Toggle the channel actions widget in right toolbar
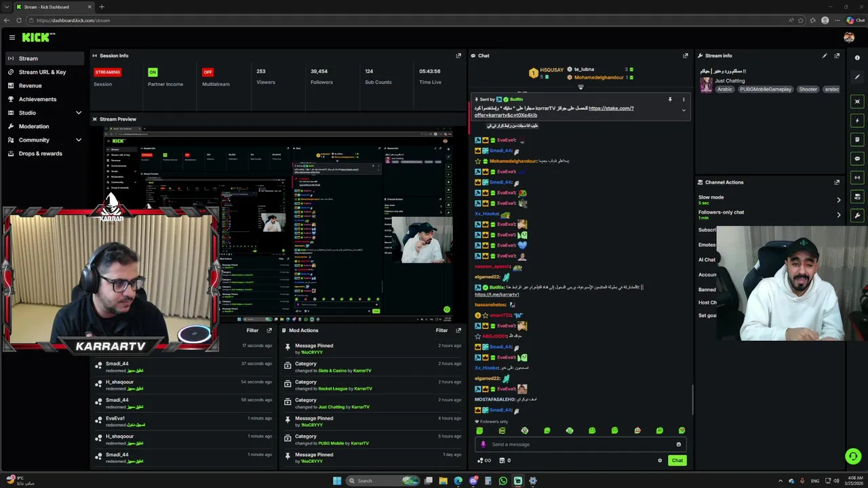868x488 pixels. point(857,197)
